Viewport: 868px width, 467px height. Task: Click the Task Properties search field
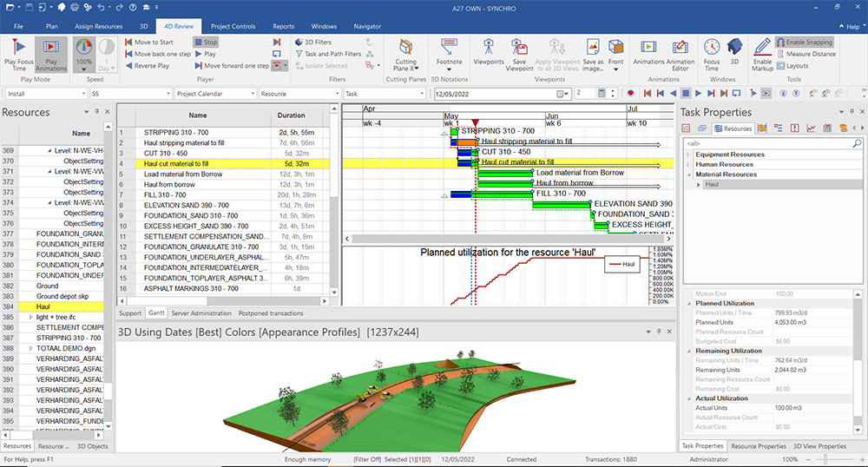tap(773, 143)
